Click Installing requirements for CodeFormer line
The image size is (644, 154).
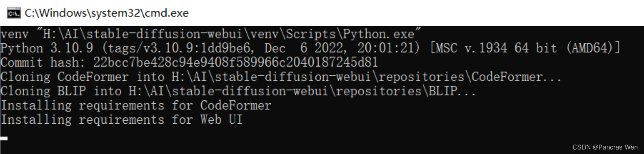tap(136, 105)
